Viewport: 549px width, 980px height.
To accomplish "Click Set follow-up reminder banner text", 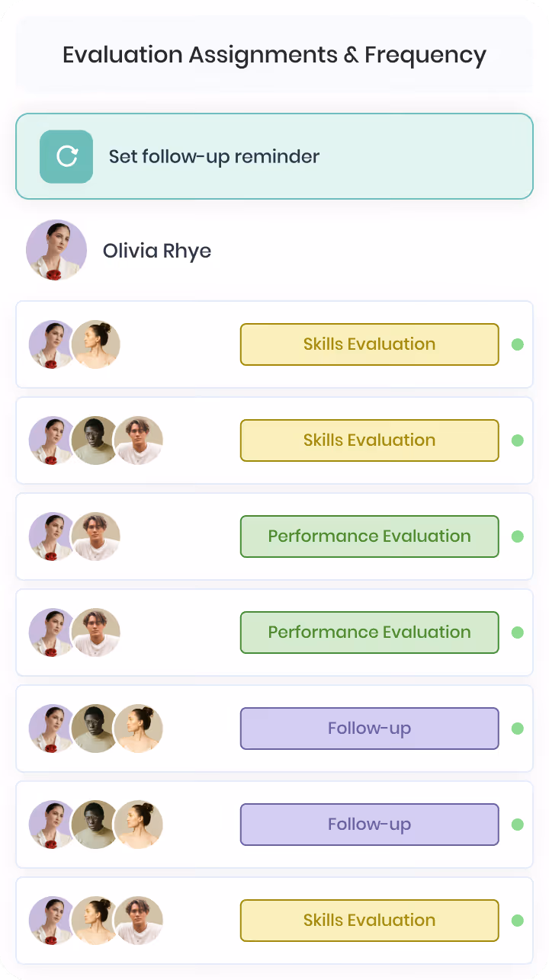I will [x=214, y=157].
